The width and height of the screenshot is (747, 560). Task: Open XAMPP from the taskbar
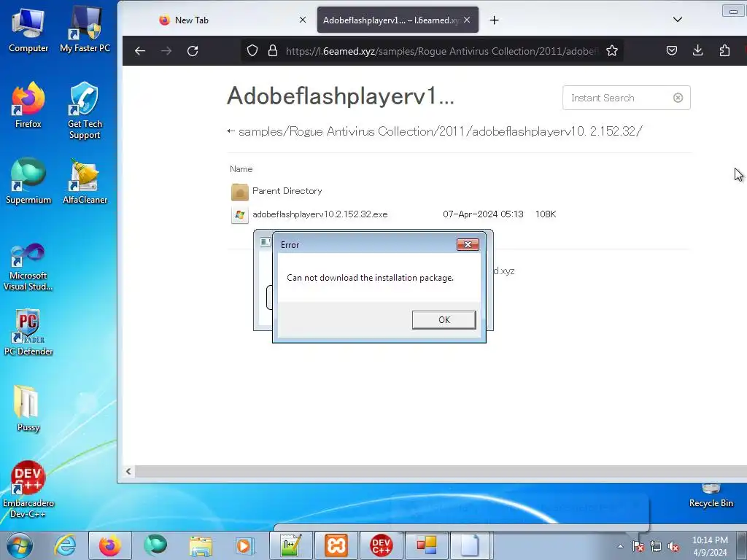pos(336,545)
